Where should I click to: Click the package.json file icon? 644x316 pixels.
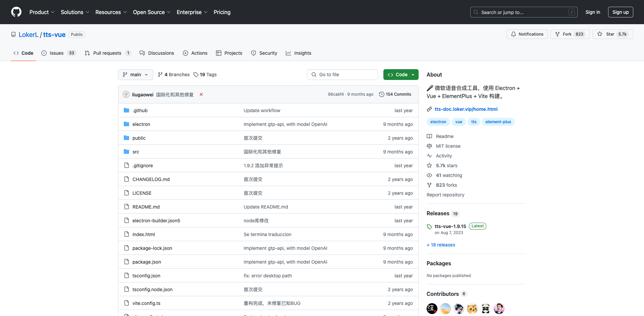126,262
